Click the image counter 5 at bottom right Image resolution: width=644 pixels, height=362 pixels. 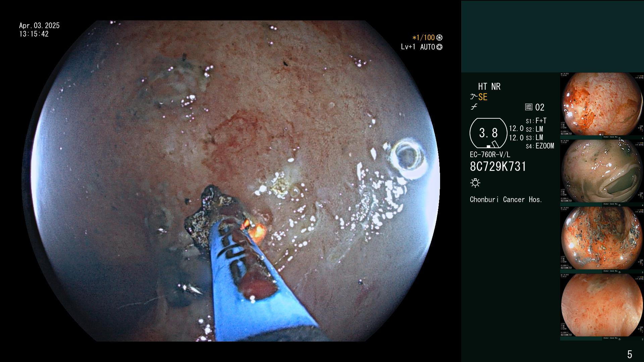[630, 354]
